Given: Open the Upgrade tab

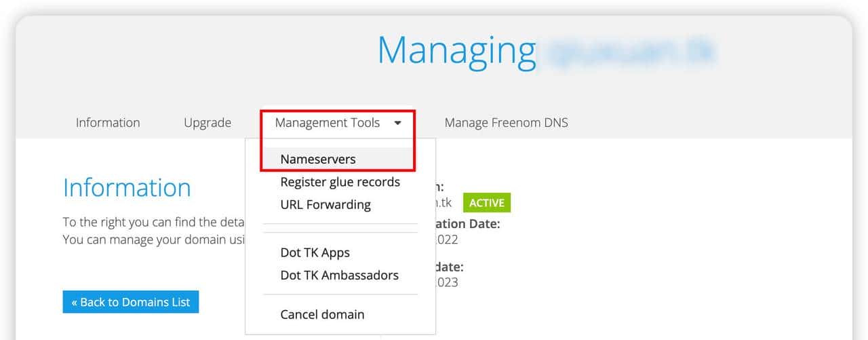Looking at the screenshot, I should coord(208,123).
